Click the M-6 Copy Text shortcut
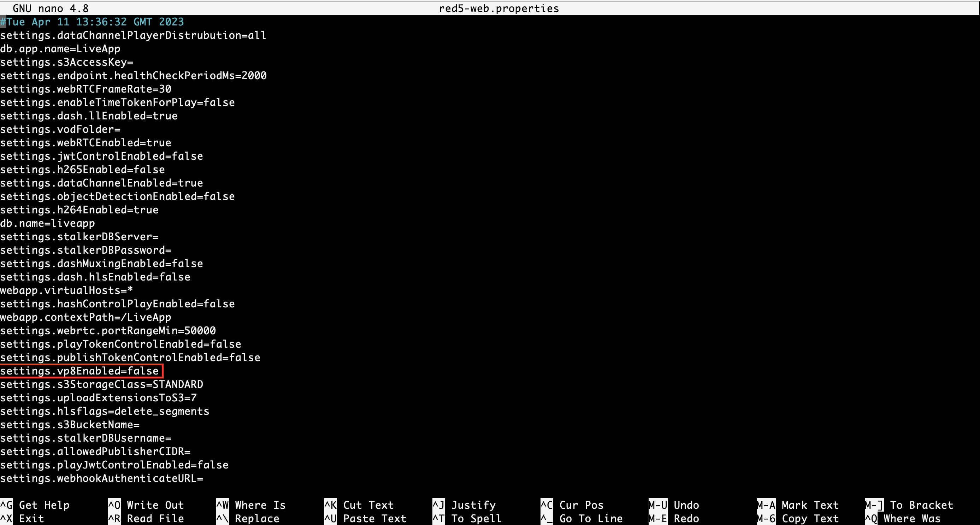 coord(798,519)
